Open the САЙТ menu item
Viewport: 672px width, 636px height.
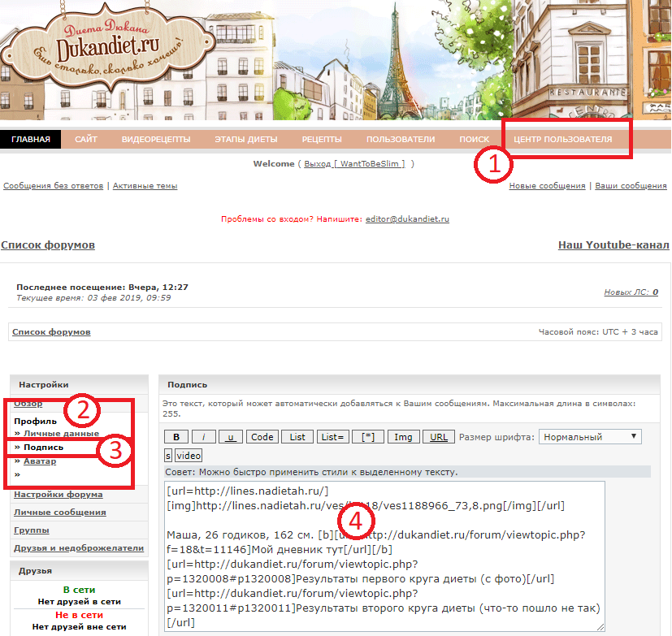click(85, 139)
